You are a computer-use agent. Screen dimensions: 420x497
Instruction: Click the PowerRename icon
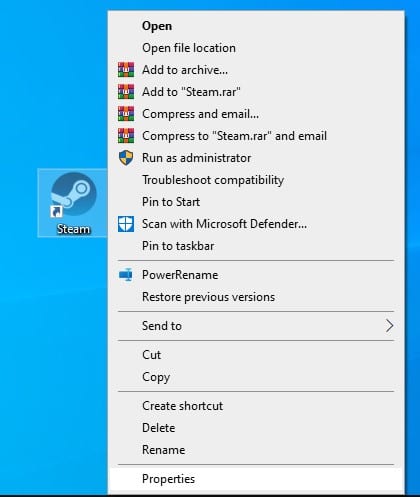click(x=126, y=275)
